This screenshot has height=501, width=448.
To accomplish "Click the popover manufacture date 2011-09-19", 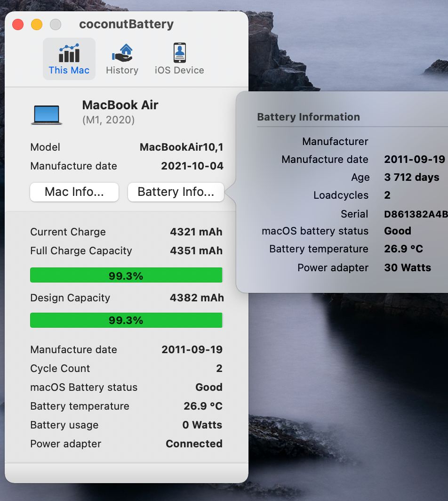I will (x=415, y=160).
